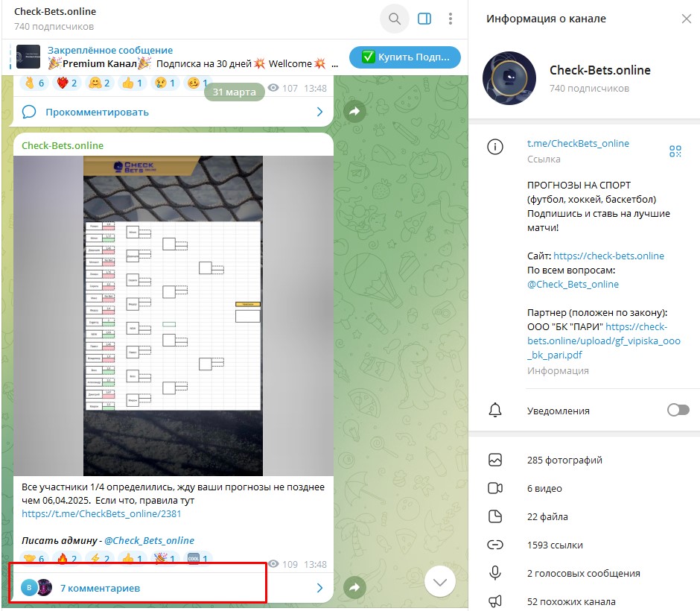Screen dimensions: 700x611
Task: Open the three-dot more options menu
Action: pos(451,19)
